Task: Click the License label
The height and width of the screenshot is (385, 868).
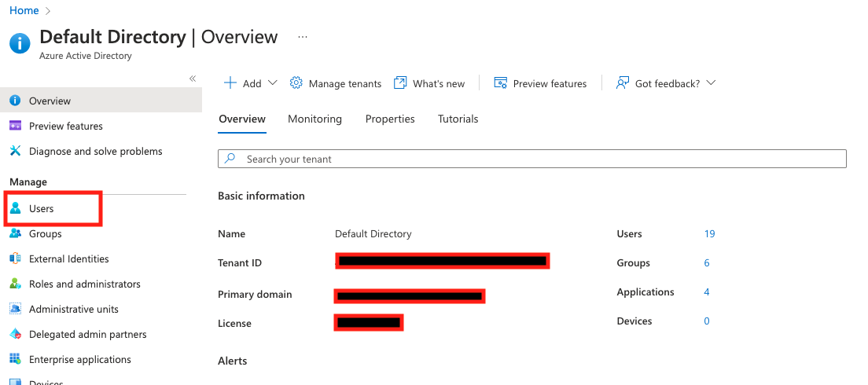Action: tap(235, 323)
